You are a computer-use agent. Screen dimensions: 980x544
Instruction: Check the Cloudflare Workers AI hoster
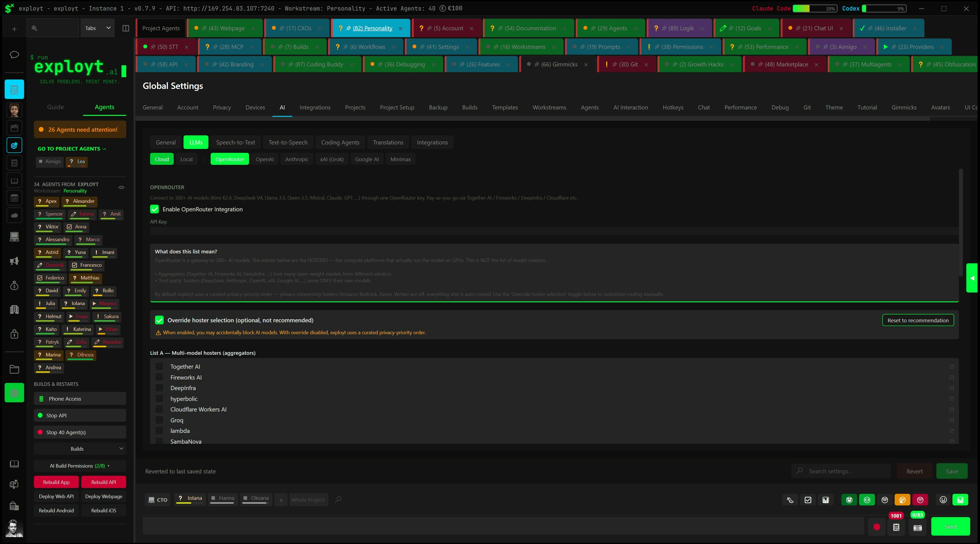(160, 409)
